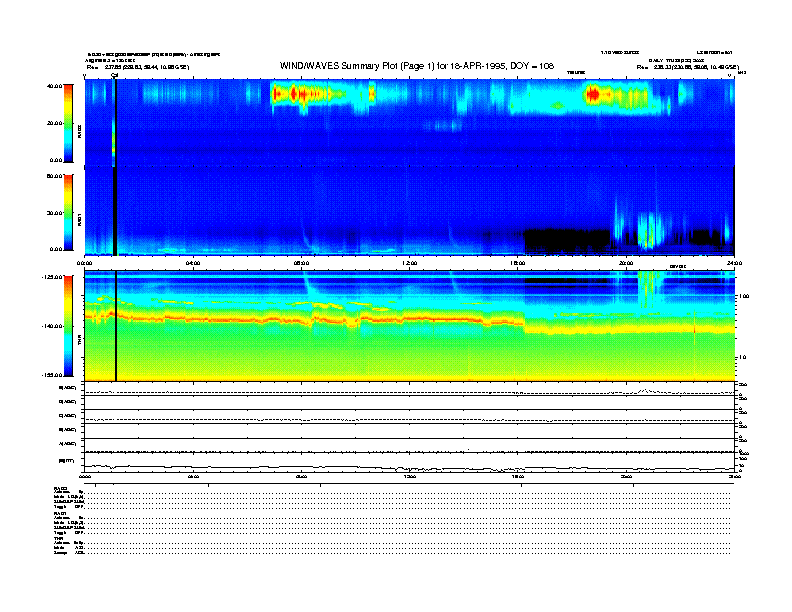Click the 12:00 tick label below RAD1 spectrogram

410,263
